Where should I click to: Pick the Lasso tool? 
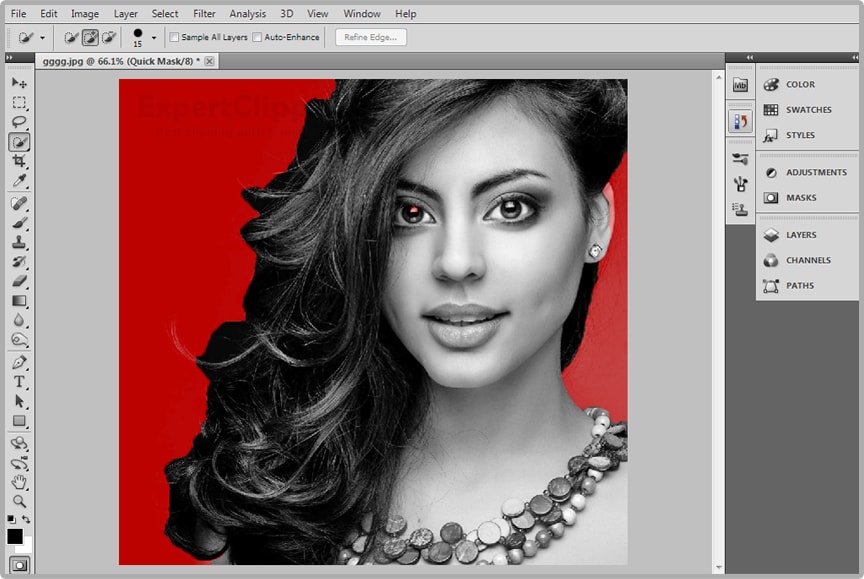point(19,122)
